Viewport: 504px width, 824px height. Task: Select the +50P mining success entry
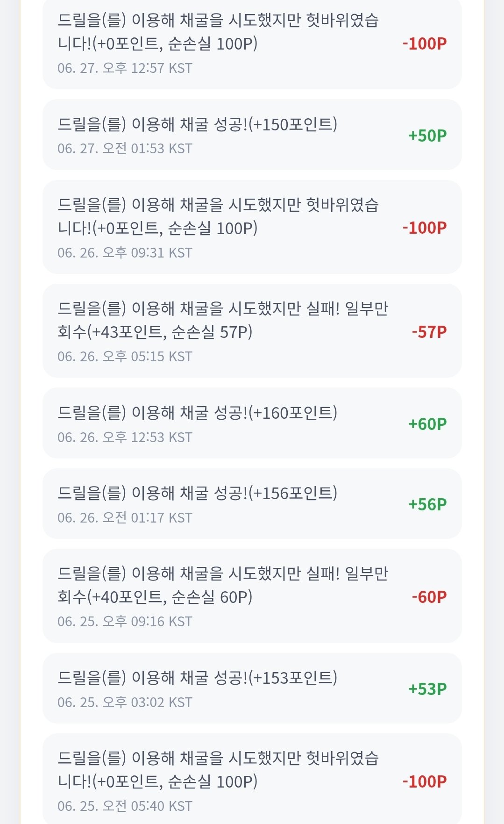coord(252,135)
